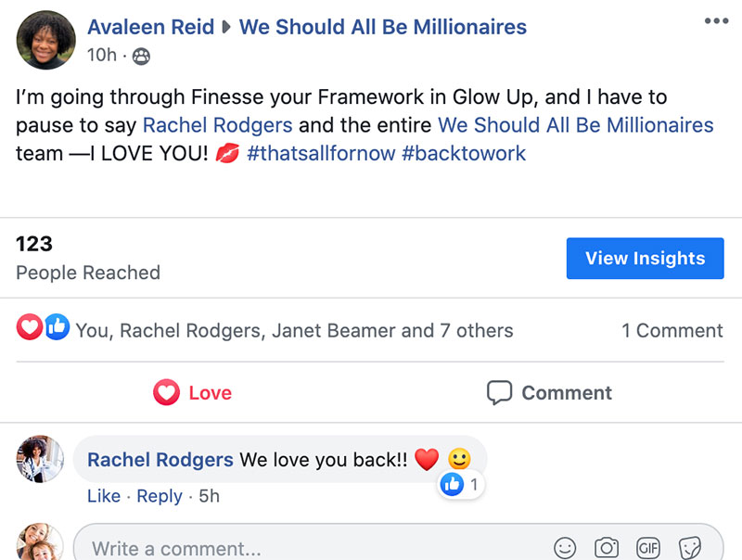Click the Write a comment input field
Viewport: 742px width, 560px height.
click(x=306, y=547)
